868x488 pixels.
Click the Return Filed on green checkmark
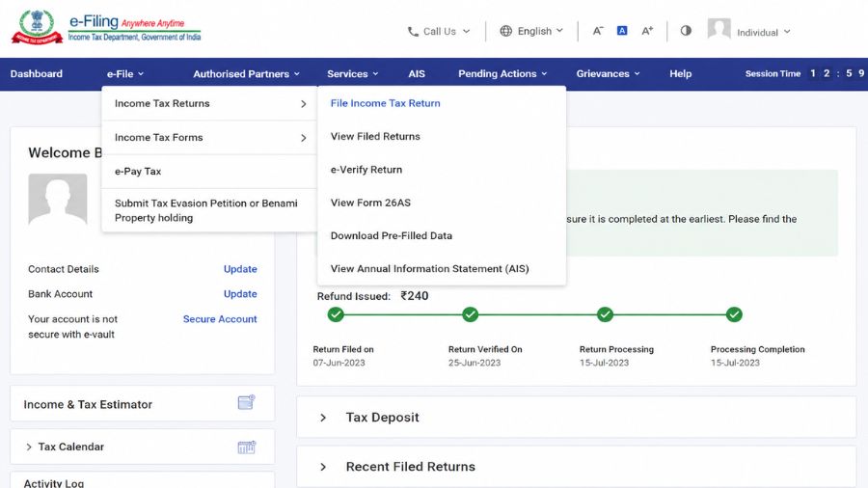point(336,314)
